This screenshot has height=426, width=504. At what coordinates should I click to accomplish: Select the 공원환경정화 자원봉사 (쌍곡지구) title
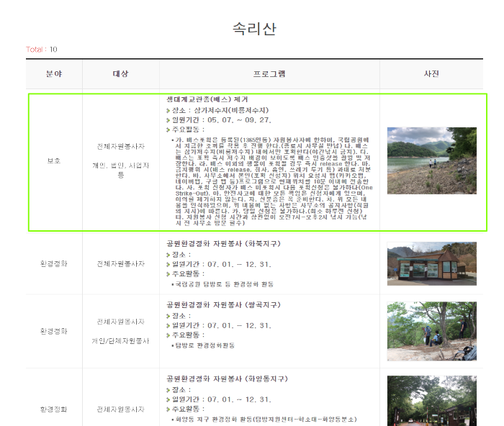tap(223, 304)
